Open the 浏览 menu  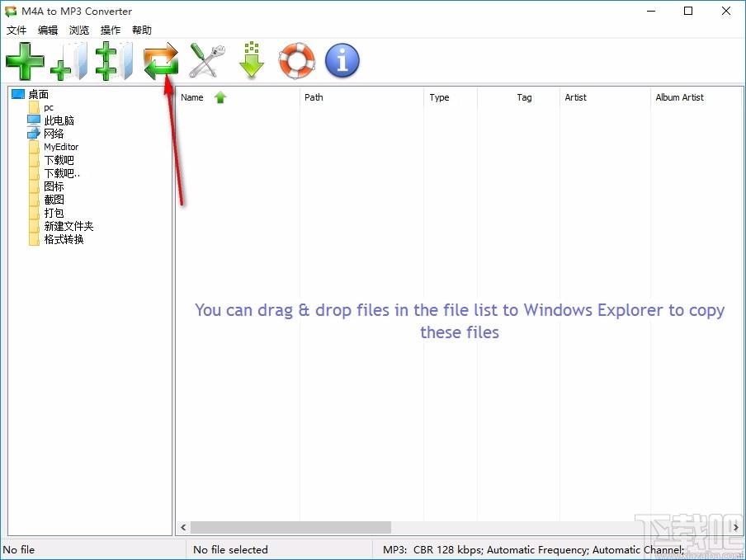[79, 31]
